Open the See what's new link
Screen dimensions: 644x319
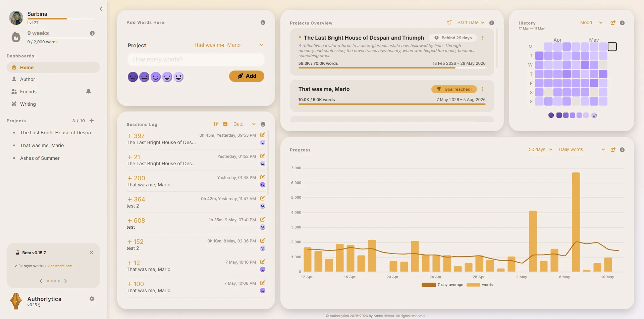click(60, 266)
